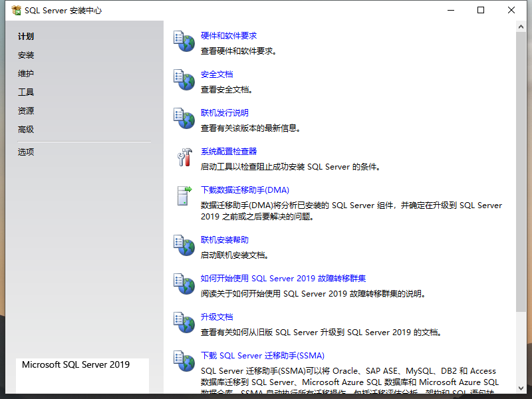This screenshot has width=532, height=399.
Task: Select the 计划 page in sidebar
Action: (x=26, y=37)
